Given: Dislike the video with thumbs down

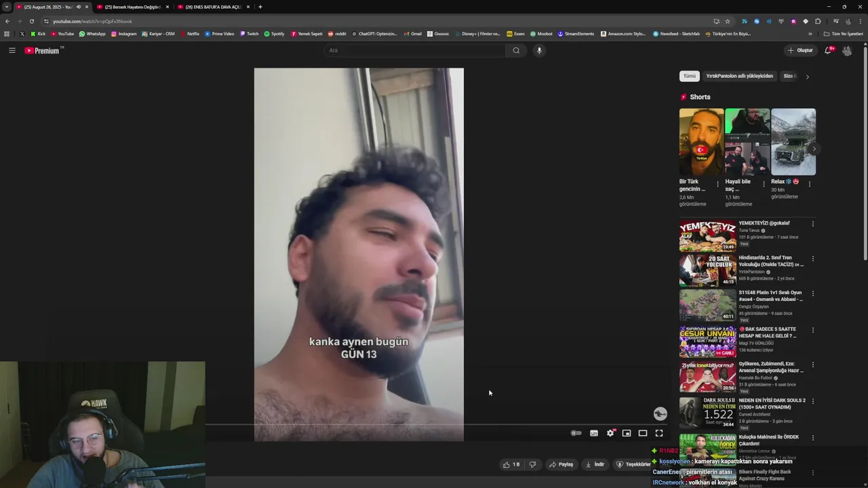Looking at the screenshot, I should (532, 464).
